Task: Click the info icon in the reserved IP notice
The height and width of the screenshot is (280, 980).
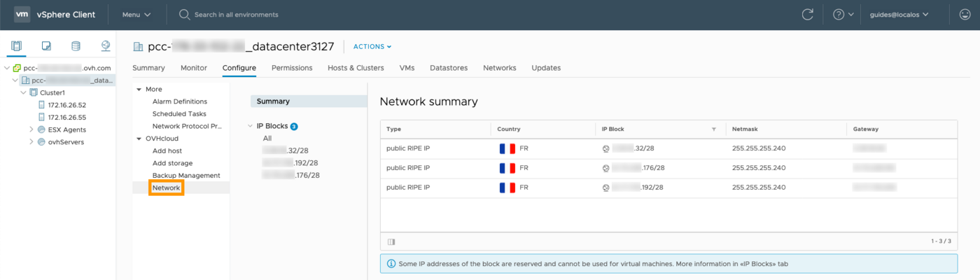Action: click(x=391, y=263)
